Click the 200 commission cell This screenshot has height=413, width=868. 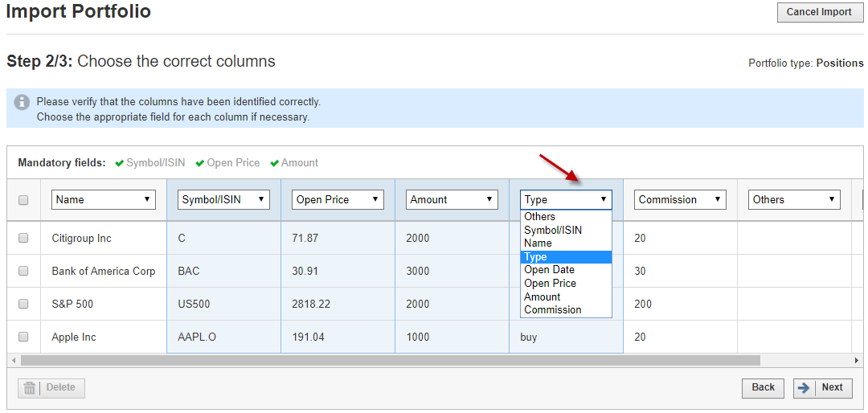(x=680, y=304)
